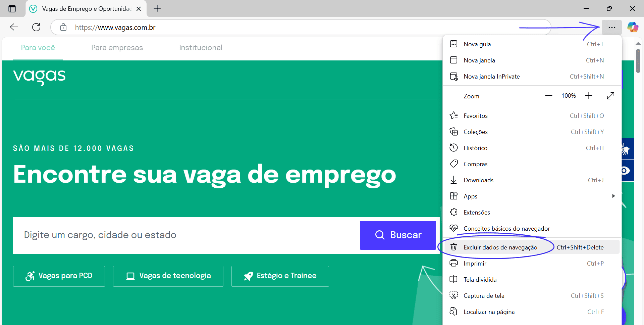The width and height of the screenshot is (644, 325).
Task: Click the Extensões puzzle icon
Action: click(x=453, y=212)
